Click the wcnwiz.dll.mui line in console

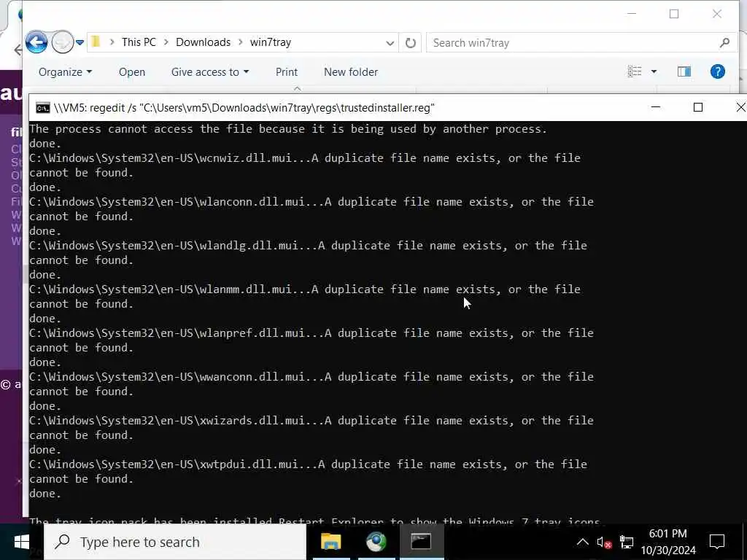coord(305,158)
